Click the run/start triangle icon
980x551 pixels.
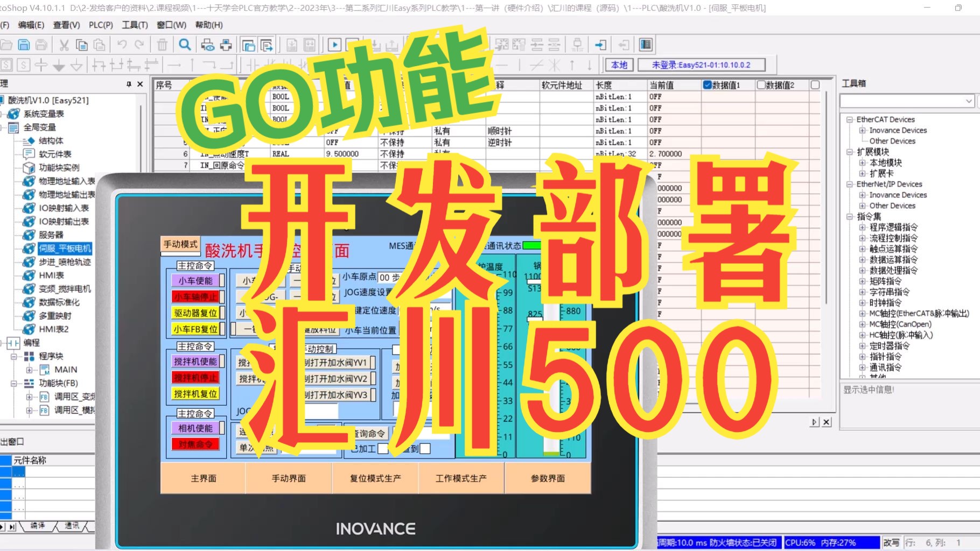pos(334,45)
